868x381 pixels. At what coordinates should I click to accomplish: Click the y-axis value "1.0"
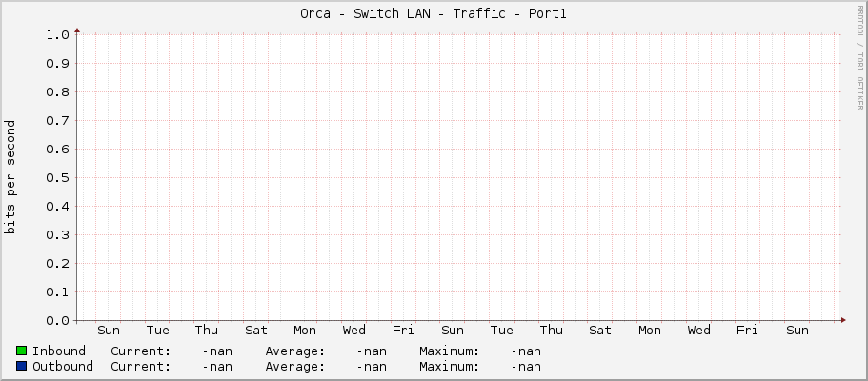(x=57, y=35)
